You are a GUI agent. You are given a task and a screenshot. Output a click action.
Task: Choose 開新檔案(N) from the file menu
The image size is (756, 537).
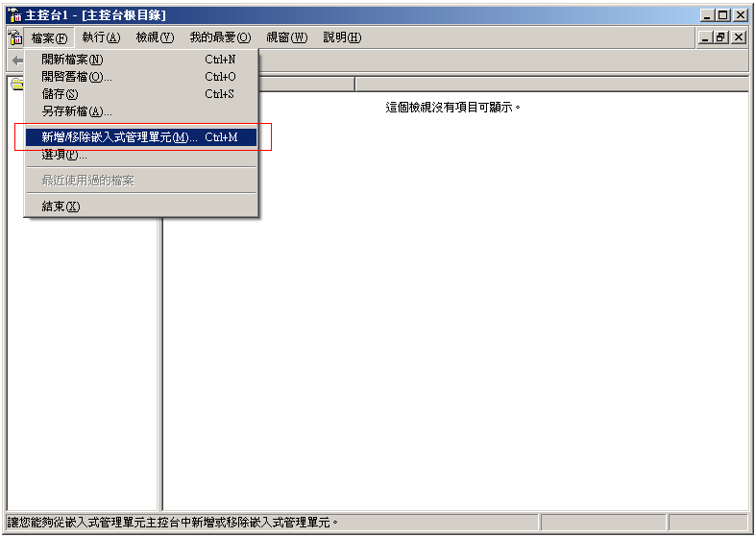coord(141,60)
